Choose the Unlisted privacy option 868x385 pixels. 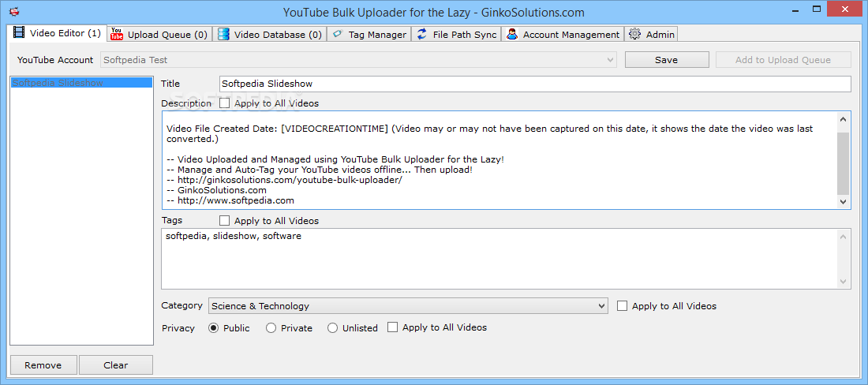332,327
